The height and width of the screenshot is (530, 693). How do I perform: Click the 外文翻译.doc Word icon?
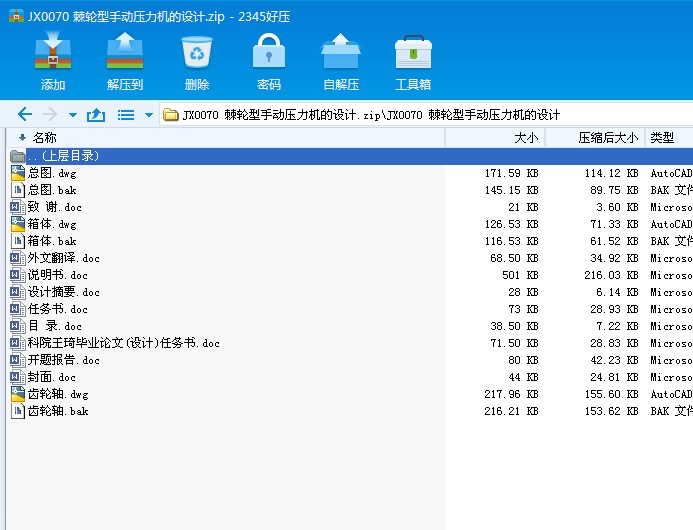click(x=17, y=258)
